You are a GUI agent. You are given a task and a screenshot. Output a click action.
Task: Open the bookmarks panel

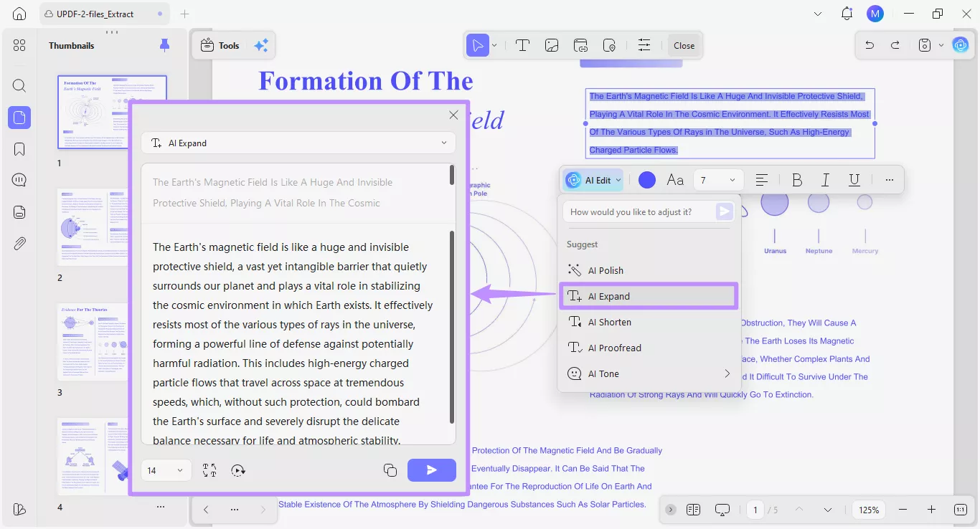(x=19, y=149)
